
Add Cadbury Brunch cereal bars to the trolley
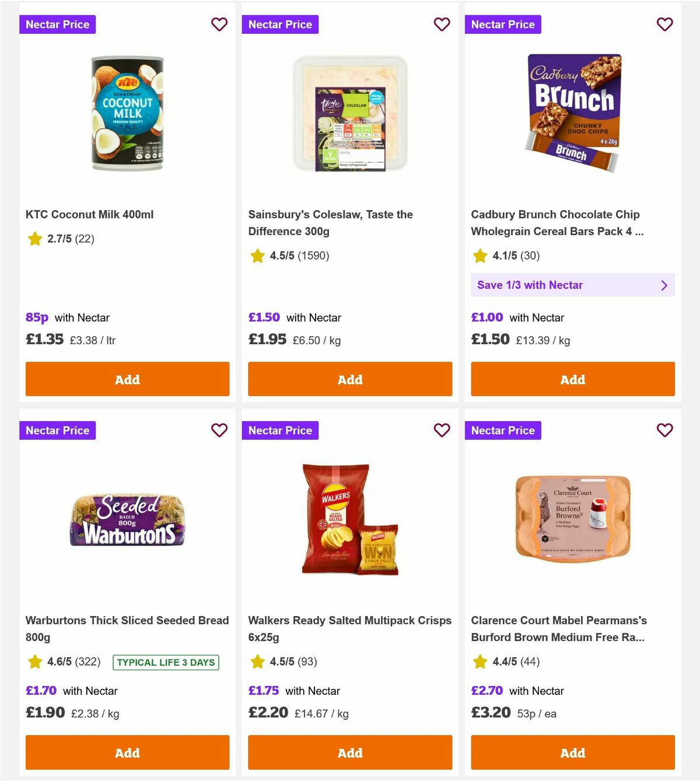tap(573, 379)
